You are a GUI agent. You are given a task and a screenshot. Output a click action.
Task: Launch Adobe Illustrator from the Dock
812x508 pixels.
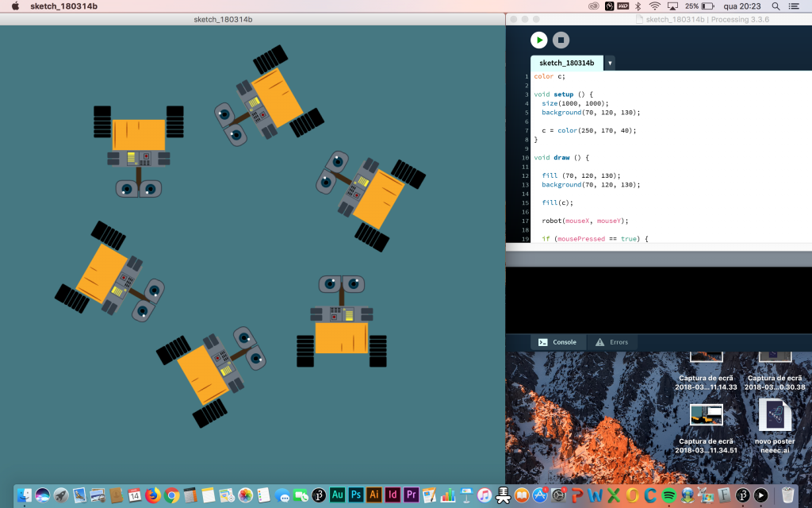point(374,495)
